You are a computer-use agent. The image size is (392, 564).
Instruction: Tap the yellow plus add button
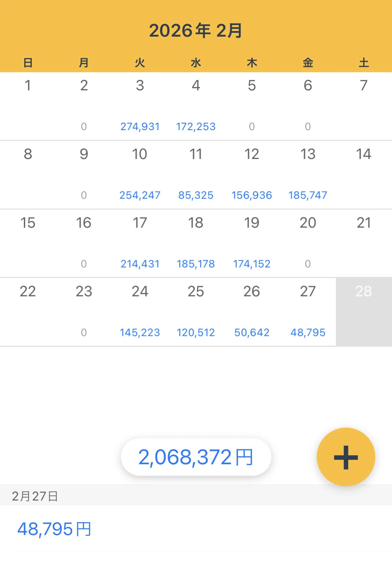pos(346,457)
